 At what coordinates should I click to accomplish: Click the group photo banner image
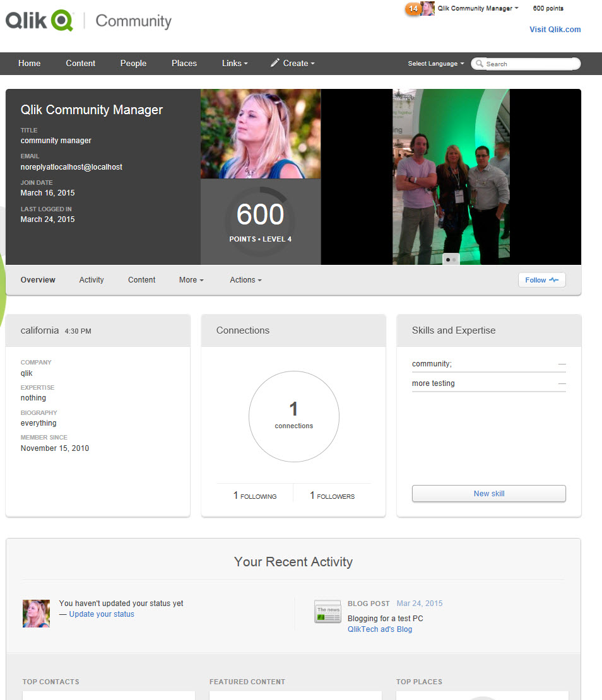pyautogui.click(x=451, y=177)
